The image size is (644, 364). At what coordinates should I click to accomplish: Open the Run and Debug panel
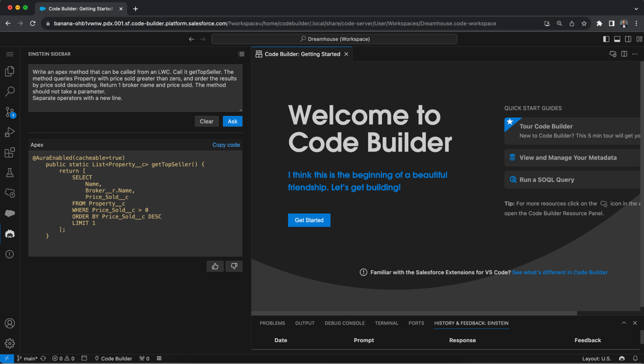(10, 132)
